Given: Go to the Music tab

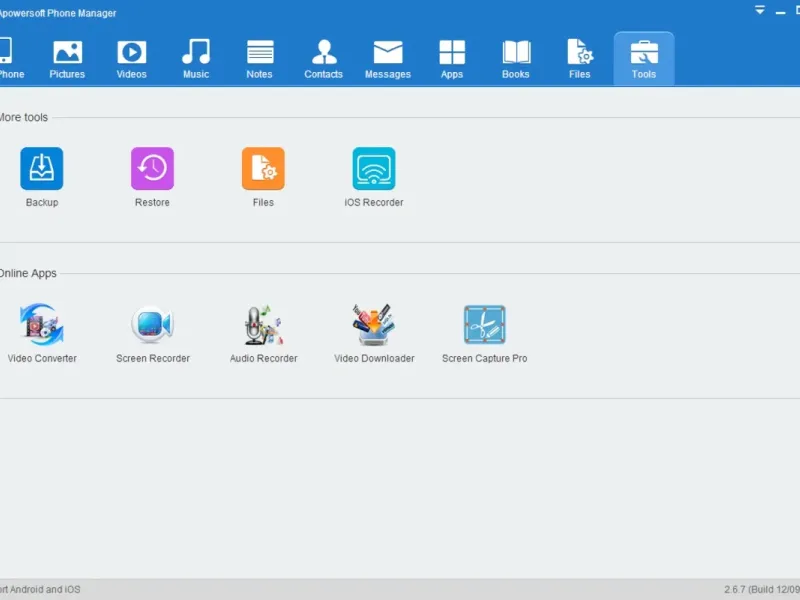Looking at the screenshot, I should click(196, 59).
